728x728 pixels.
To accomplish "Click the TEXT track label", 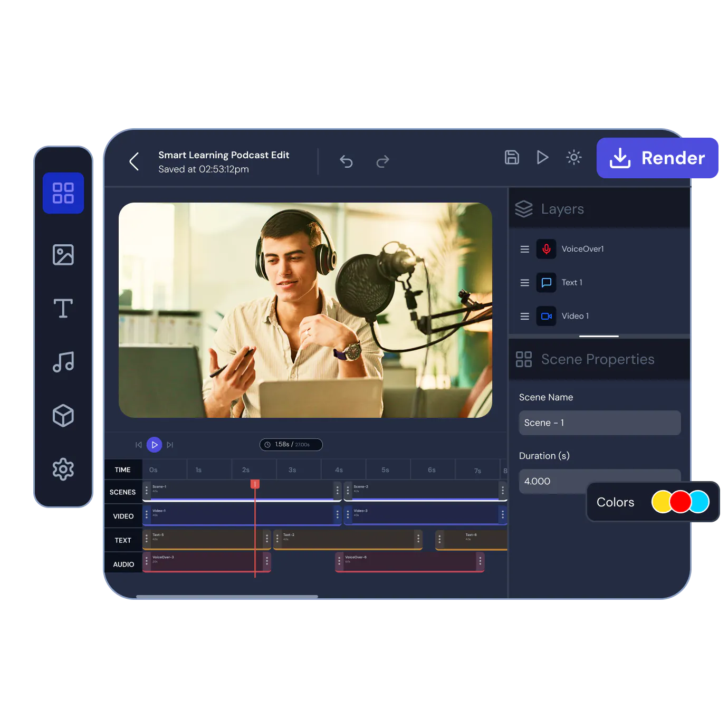I will pos(123,540).
